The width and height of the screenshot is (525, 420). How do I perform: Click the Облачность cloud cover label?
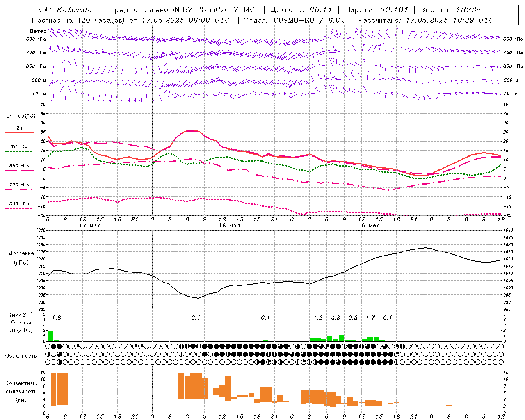click(21, 356)
